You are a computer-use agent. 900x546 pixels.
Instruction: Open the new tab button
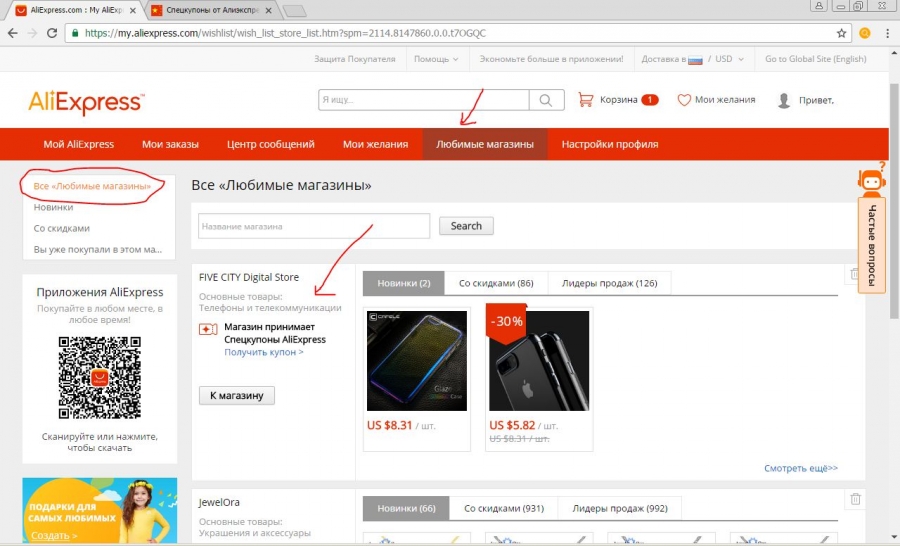coord(294,11)
